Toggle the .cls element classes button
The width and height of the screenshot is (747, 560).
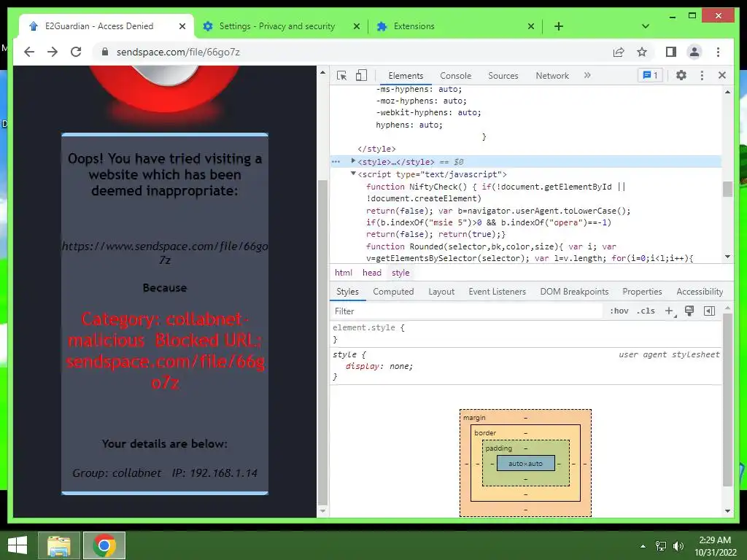[x=646, y=311]
